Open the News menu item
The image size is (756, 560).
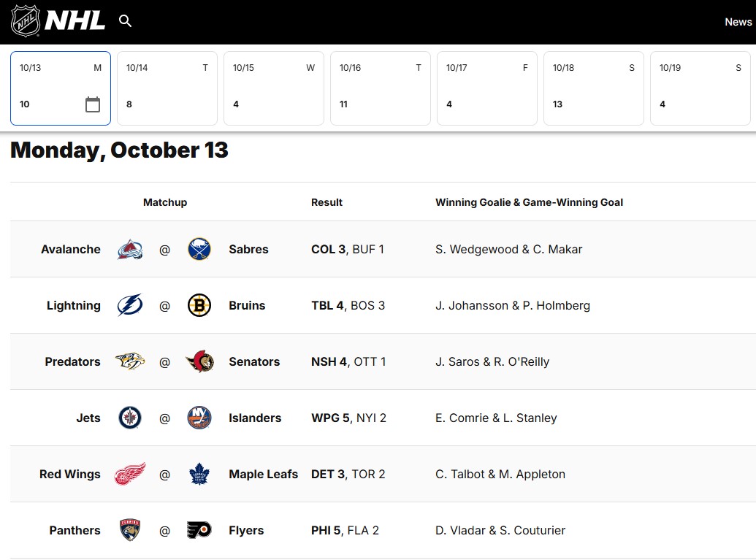[738, 21]
